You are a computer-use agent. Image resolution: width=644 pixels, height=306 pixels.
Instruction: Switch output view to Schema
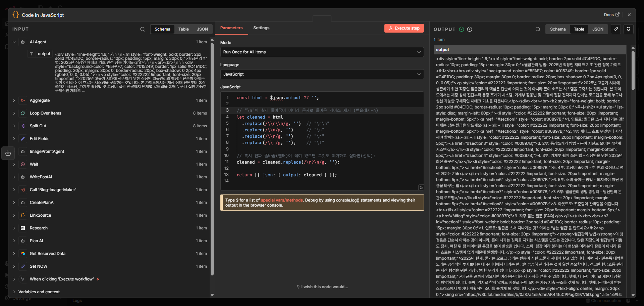click(558, 29)
